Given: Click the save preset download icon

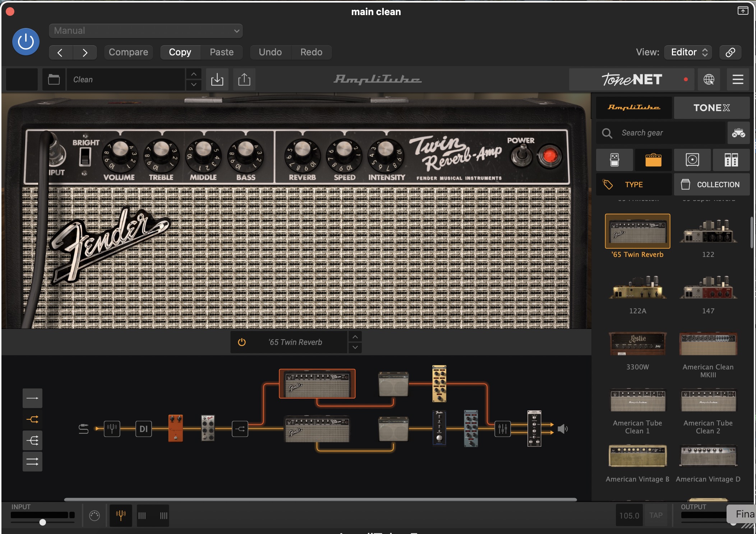Looking at the screenshot, I should coord(217,79).
